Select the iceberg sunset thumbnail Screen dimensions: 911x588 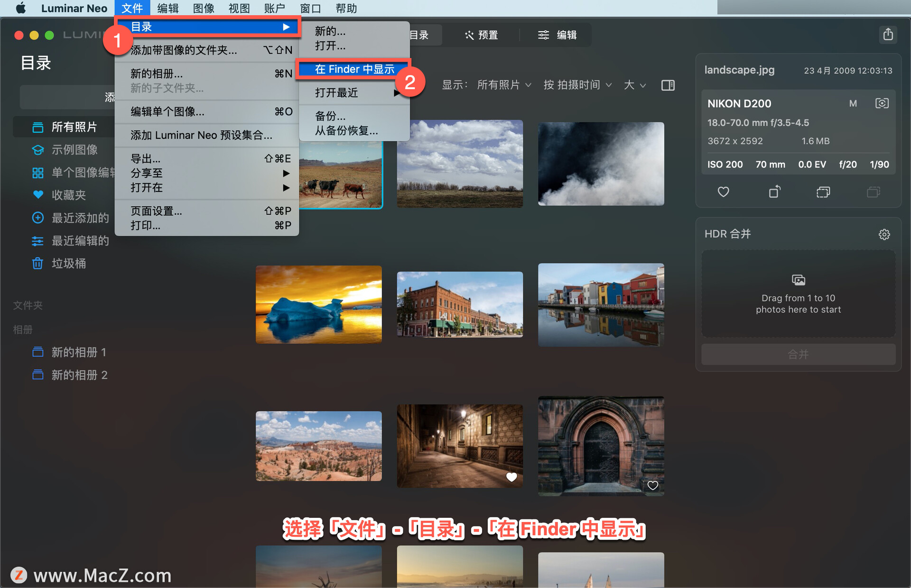tap(318, 304)
